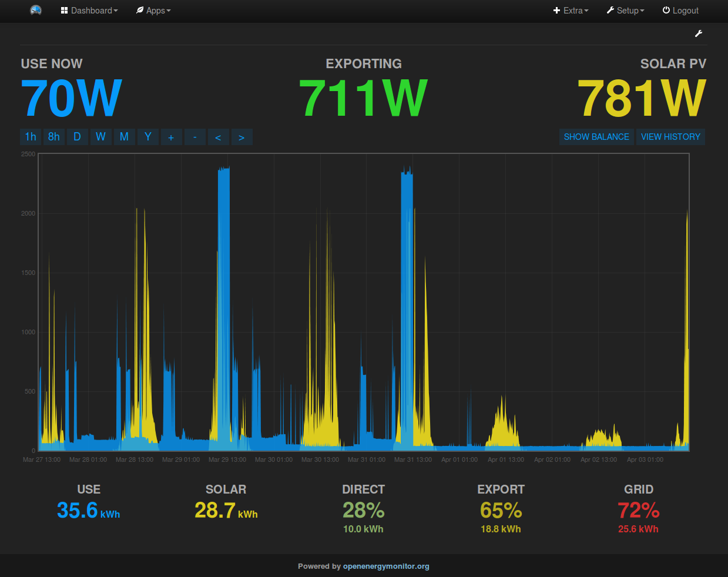Click the USE NOW heading
Screen dimensions: 728x577
coord(52,63)
